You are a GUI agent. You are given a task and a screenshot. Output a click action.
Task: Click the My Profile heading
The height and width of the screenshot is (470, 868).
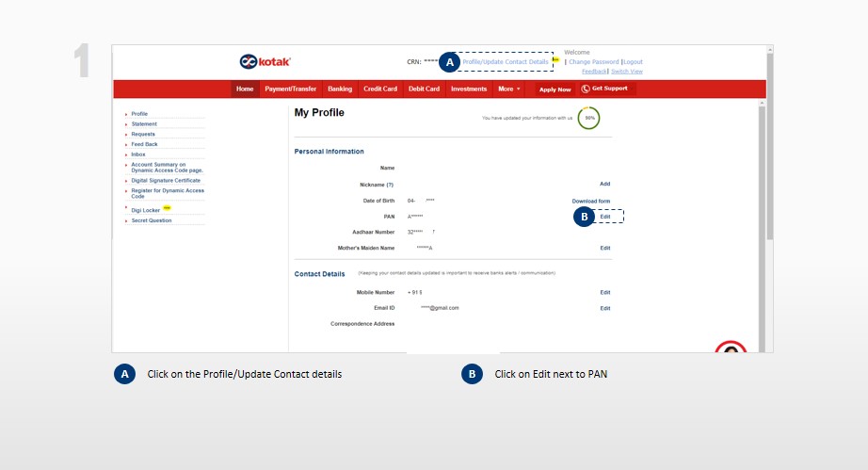[319, 112]
